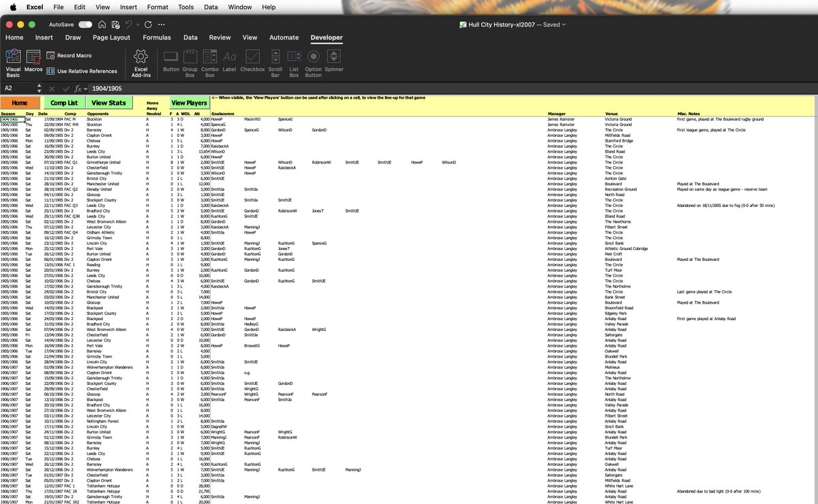Click the Undo arrow
The height and width of the screenshot is (504, 818).
129,25
